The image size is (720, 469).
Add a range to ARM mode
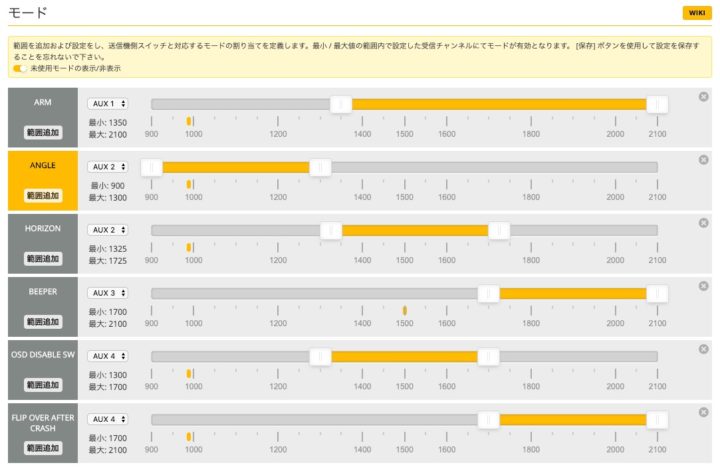point(42,132)
